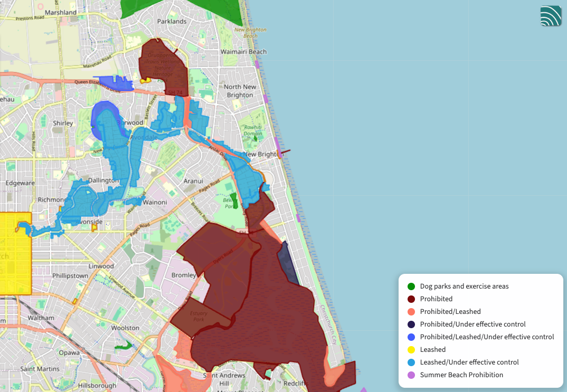Screen dimensions: 567x392
Task: Click the 'Dallington' suburb label
Action: [103, 180]
